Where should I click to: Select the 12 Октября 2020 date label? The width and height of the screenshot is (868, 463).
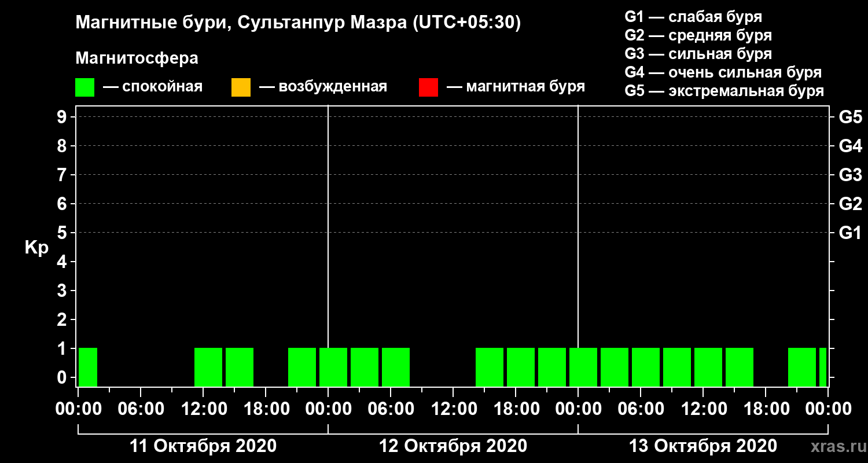[453, 446]
